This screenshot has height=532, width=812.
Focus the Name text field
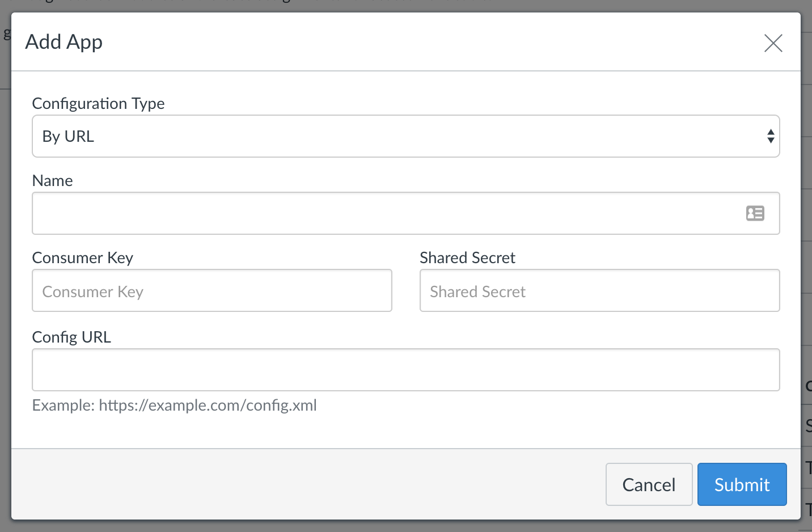pyautogui.click(x=406, y=213)
